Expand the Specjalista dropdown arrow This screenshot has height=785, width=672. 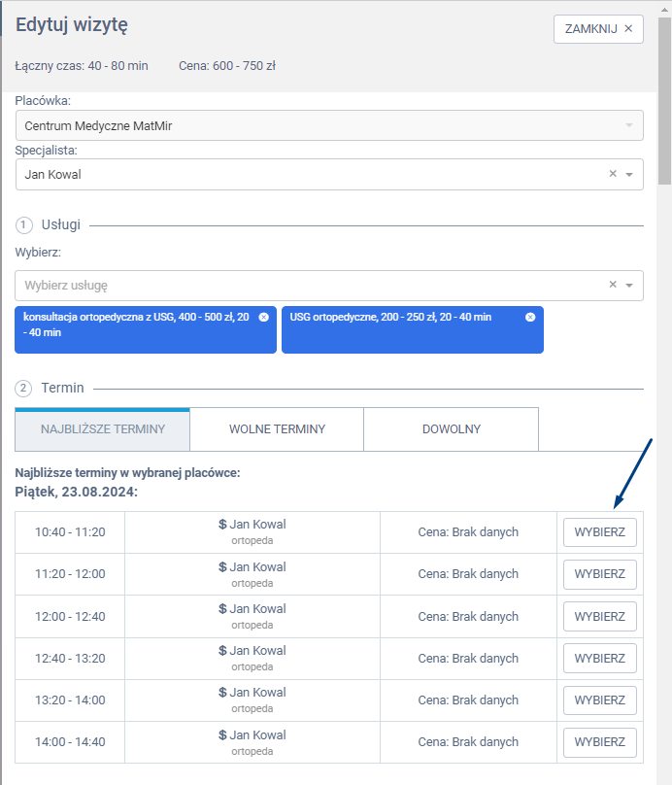coord(629,175)
